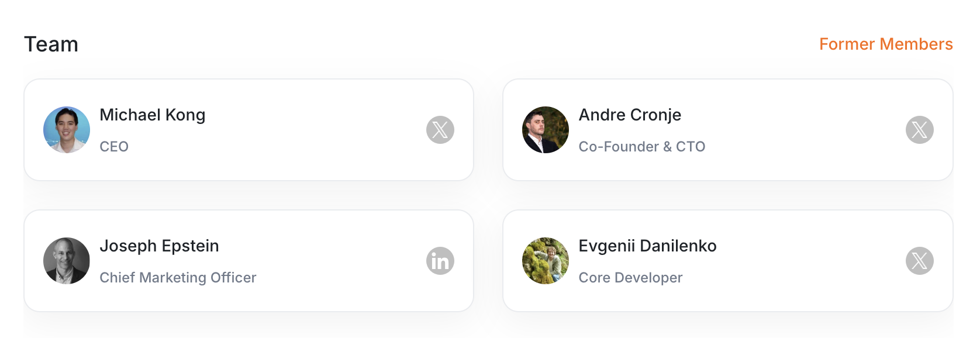Click Joseph Epstein's profile photo

pyautogui.click(x=67, y=261)
